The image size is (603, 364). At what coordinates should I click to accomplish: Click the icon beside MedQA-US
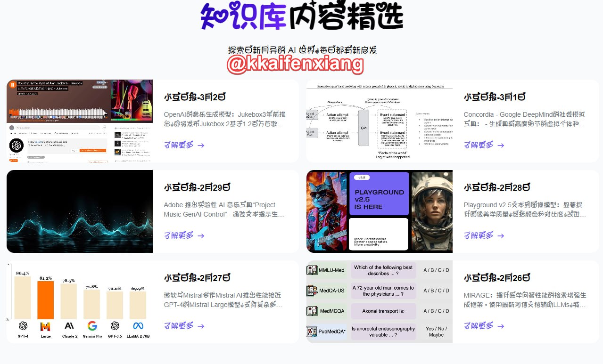click(x=312, y=291)
